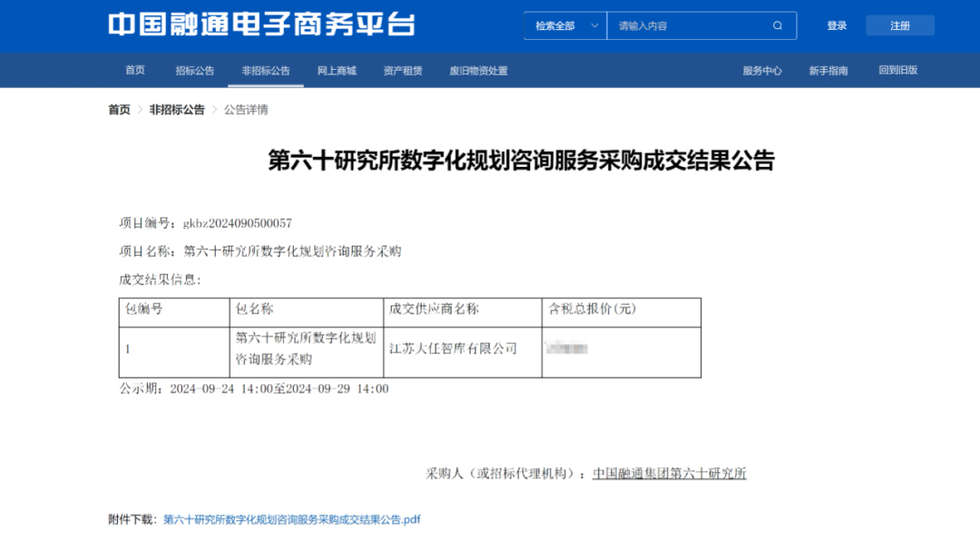The image size is (980, 541).
Task: Click the search magnifier icon
Action: (x=778, y=25)
